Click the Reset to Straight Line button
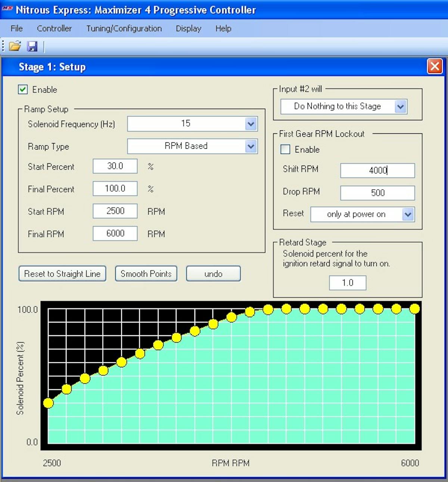Image resolution: width=448 pixels, height=482 pixels. 62,274
